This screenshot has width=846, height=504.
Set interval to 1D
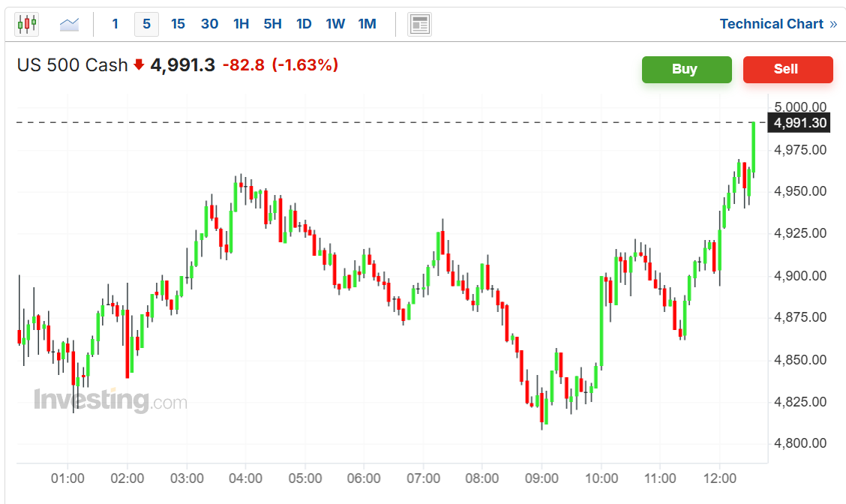pyautogui.click(x=304, y=24)
